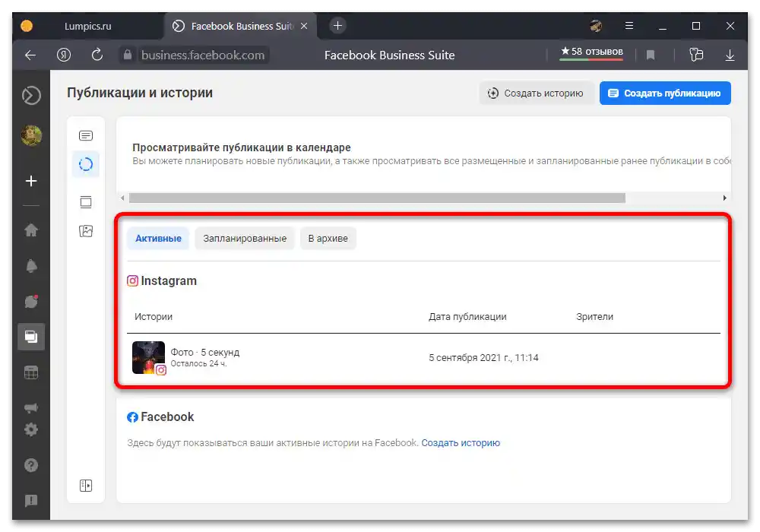Click the browser profile avatar in title bar
760x532 pixels.
point(596,26)
